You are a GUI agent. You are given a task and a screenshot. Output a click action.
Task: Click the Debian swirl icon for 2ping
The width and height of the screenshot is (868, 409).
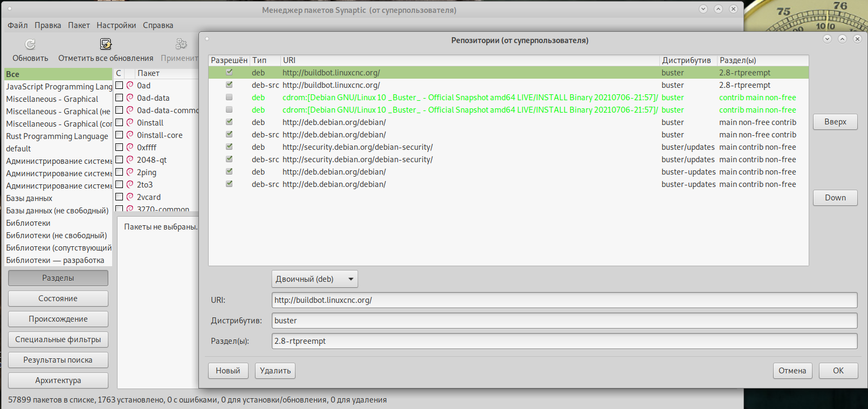click(130, 172)
